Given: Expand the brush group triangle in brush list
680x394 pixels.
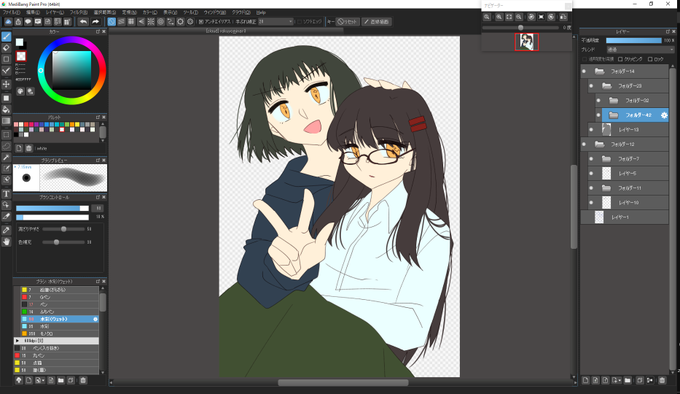Looking at the screenshot, I should [x=17, y=341].
